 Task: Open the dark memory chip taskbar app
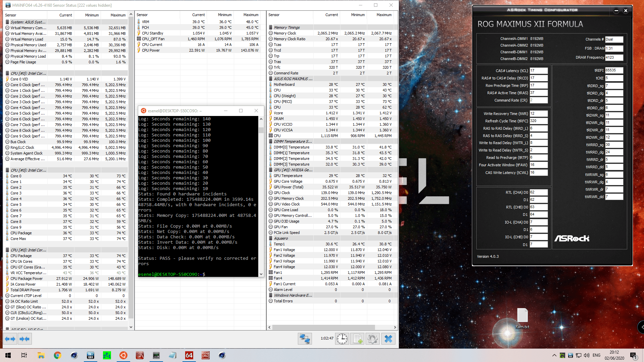click(156, 355)
